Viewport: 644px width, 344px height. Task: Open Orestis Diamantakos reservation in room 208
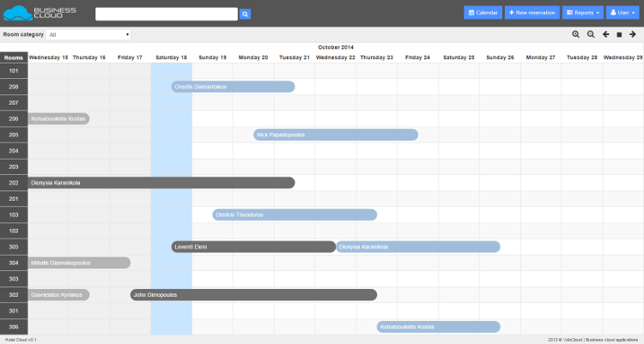pyautogui.click(x=233, y=87)
